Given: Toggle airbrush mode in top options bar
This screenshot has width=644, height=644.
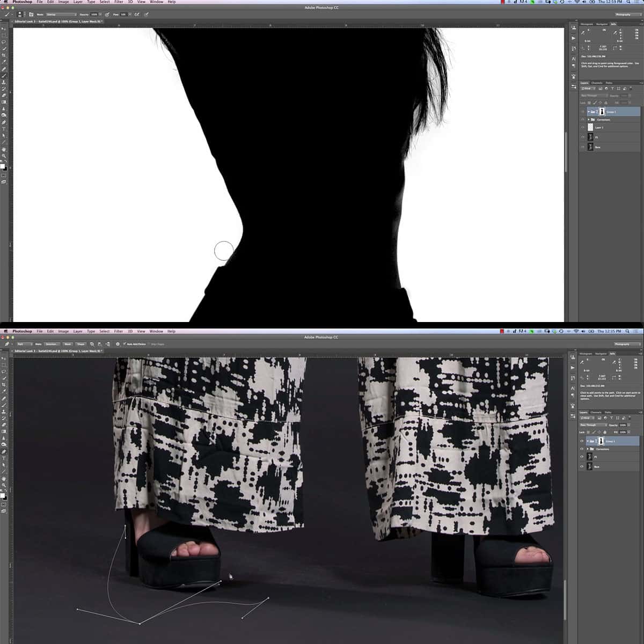Looking at the screenshot, I should 137,14.
